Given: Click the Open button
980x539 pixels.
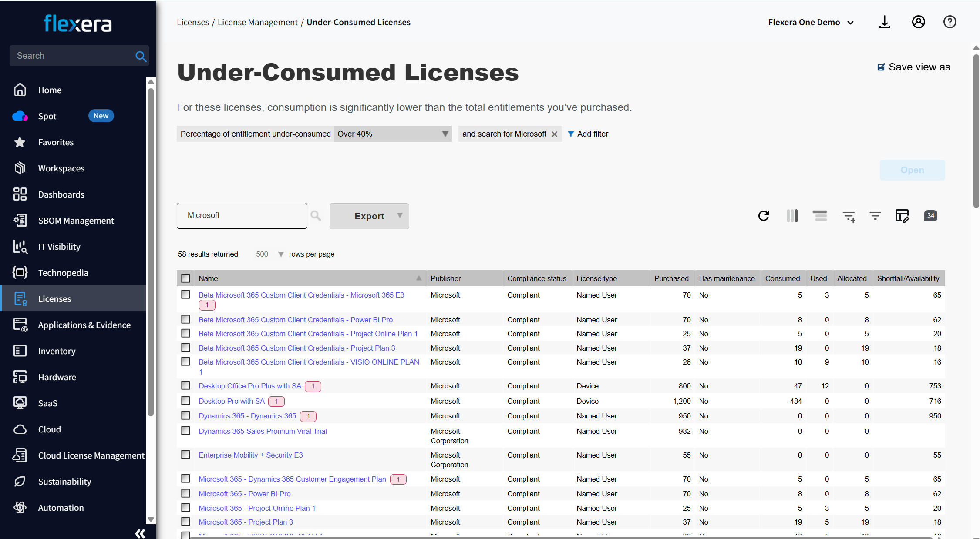Looking at the screenshot, I should 912,170.
